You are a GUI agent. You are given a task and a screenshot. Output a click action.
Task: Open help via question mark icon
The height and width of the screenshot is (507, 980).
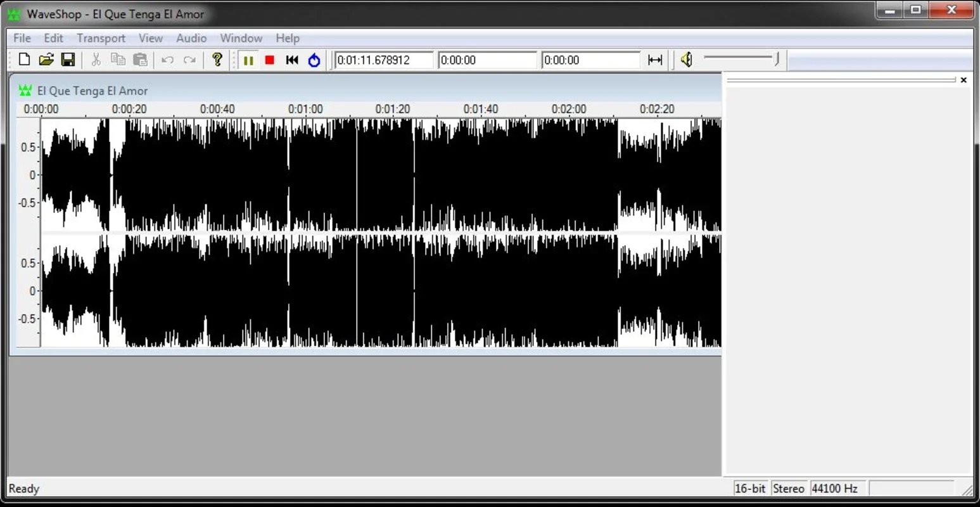click(217, 60)
